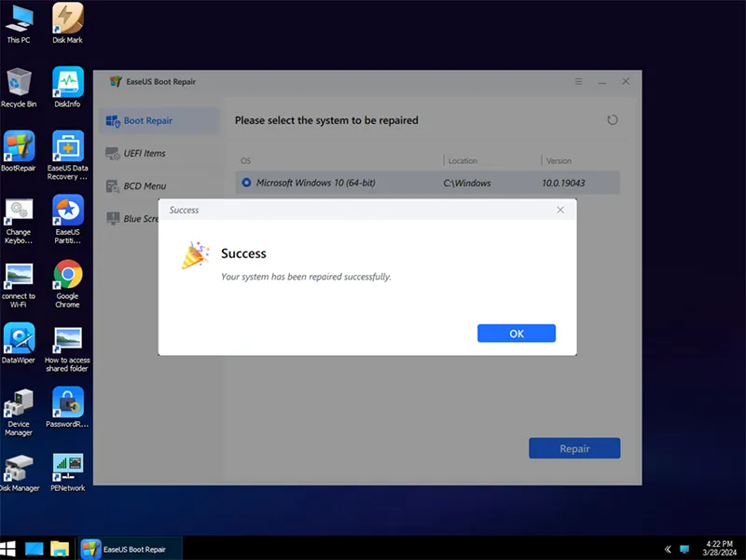Open the Windows Start menu
The height and width of the screenshot is (560, 746).
click(7, 549)
